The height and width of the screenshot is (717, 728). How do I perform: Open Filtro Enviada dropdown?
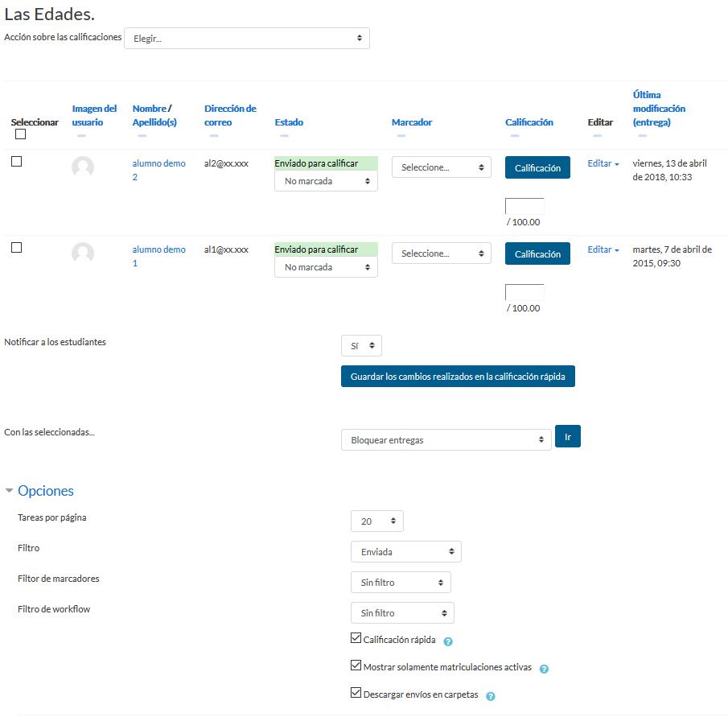tap(405, 552)
